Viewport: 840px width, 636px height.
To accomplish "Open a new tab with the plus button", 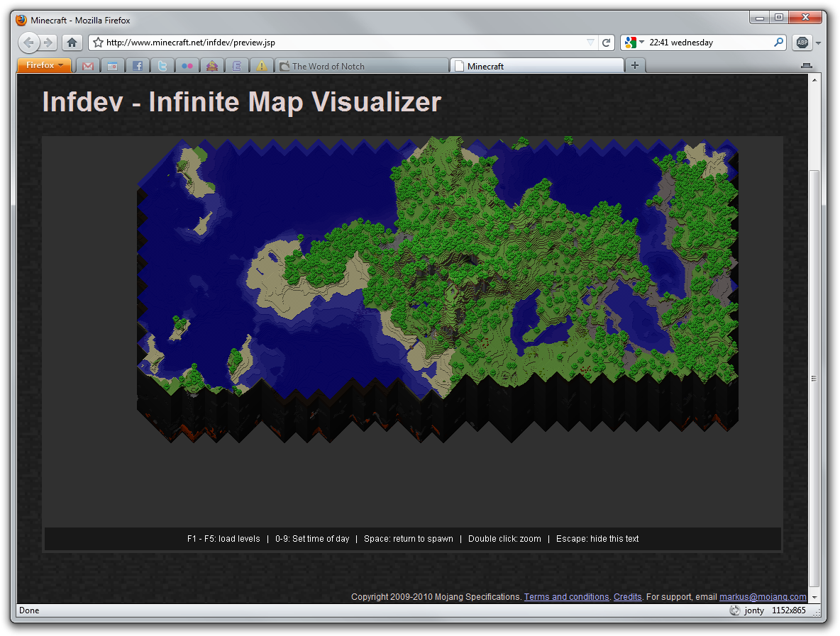I will [635, 65].
